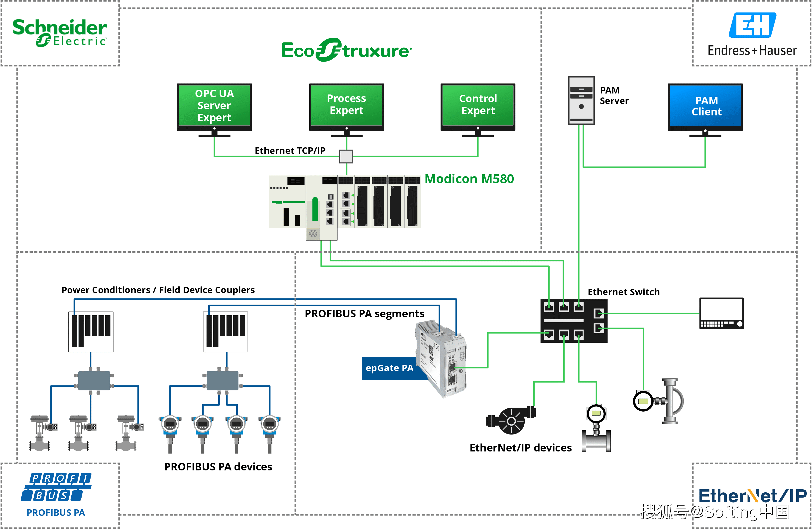Click the Modicon M580 PLC rack
The width and height of the screenshot is (812, 529).
pos(345,208)
